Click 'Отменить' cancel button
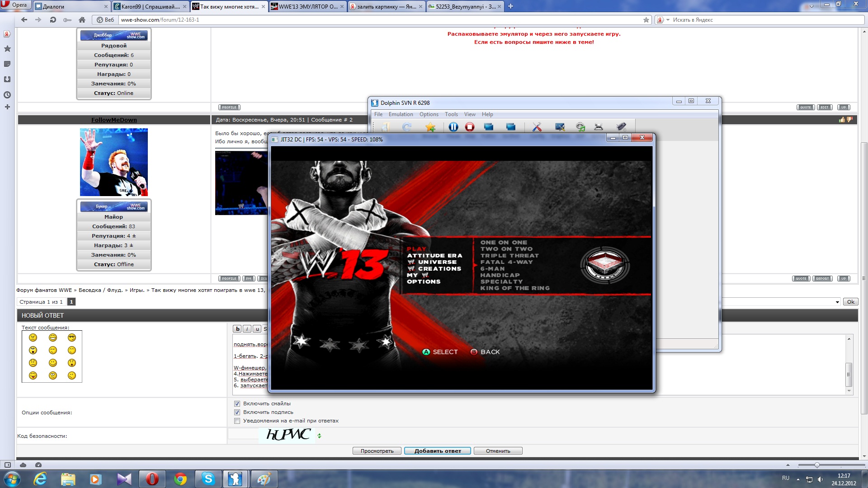The image size is (868, 488). pyautogui.click(x=498, y=451)
